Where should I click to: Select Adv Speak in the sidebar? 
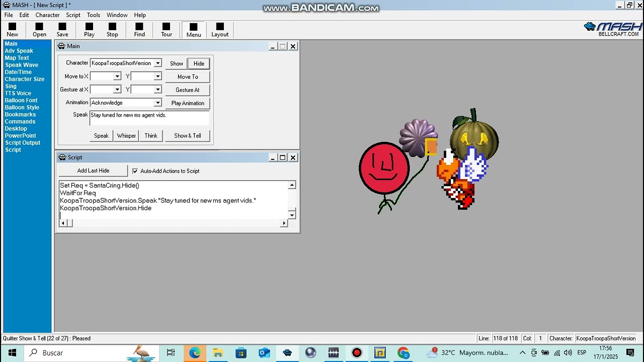click(x=19, y=51)
